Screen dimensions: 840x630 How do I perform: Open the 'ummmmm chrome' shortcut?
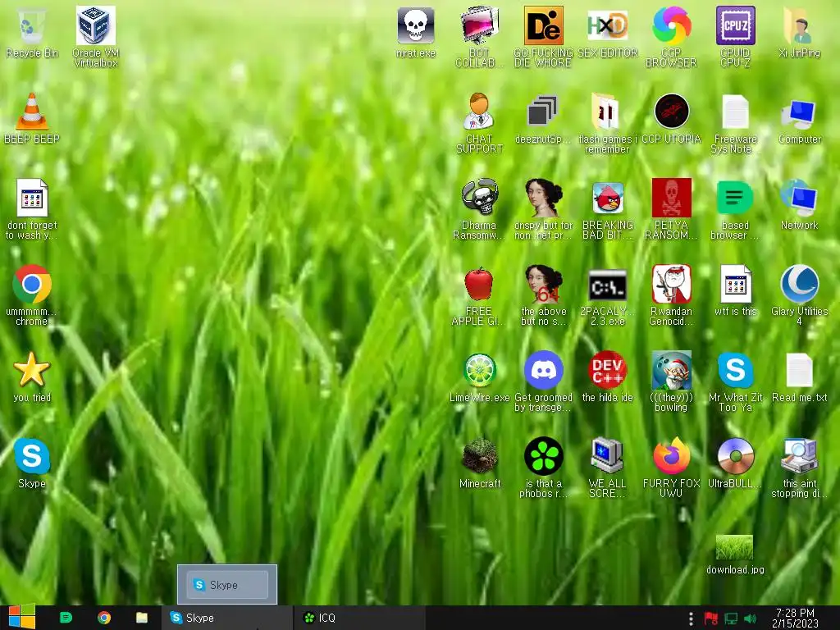[x=32, y=284]
